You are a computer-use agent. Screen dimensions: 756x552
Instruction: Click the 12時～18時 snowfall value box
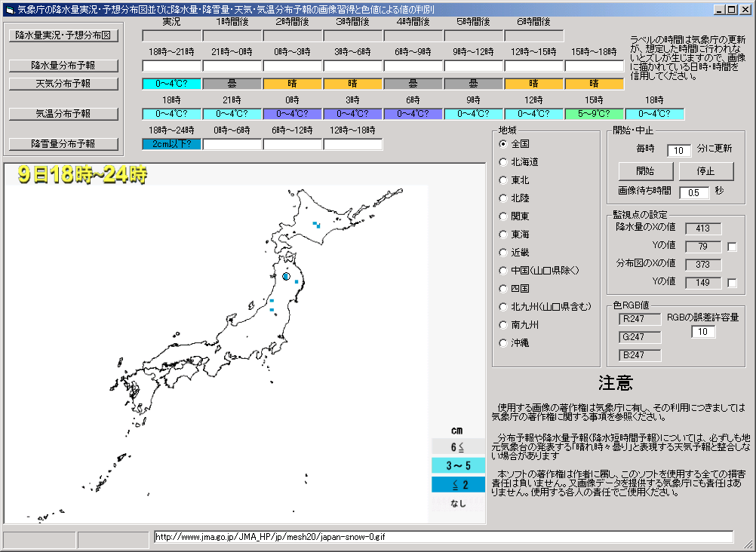(x=352, y=144)
